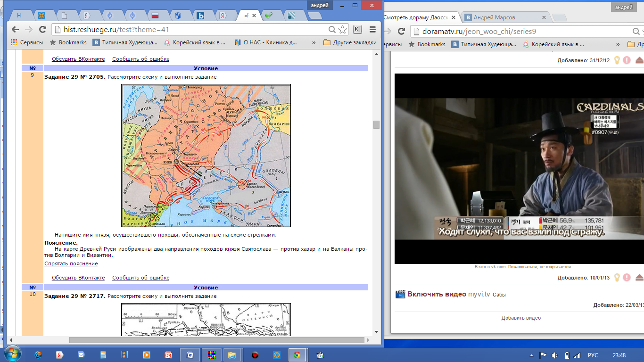This screenshot has height=362, width=644.
Task: Click Обсудить ВКонтакте above task 9
Action: pos(78,59)
